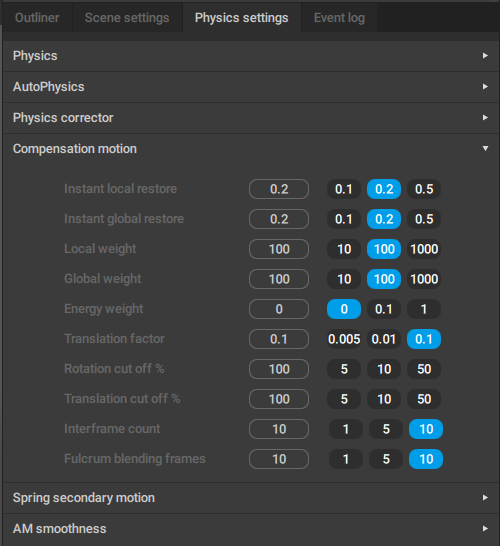Pick Translation factor preset 0.01
The image size is (500, 546).
tap(384, 339)
